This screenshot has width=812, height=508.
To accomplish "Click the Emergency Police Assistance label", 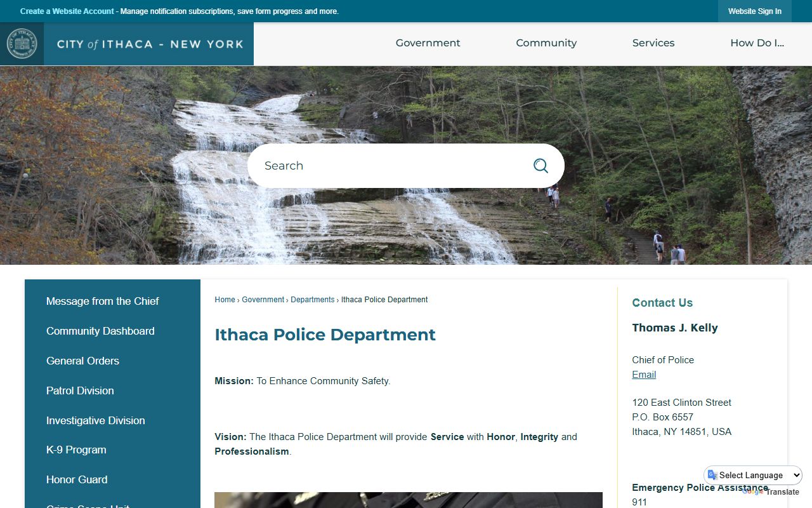I will tap(700, 488).
